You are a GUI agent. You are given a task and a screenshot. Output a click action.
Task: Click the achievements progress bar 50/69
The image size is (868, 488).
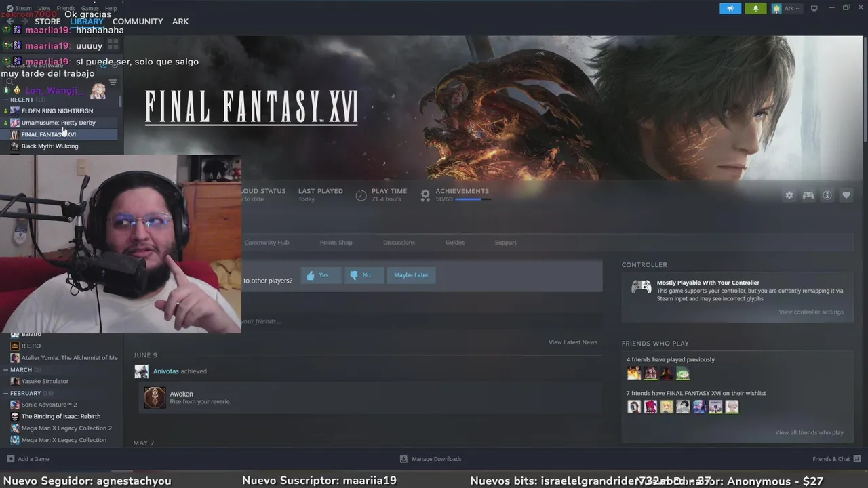pyautogui.click(x=473, y=199)
